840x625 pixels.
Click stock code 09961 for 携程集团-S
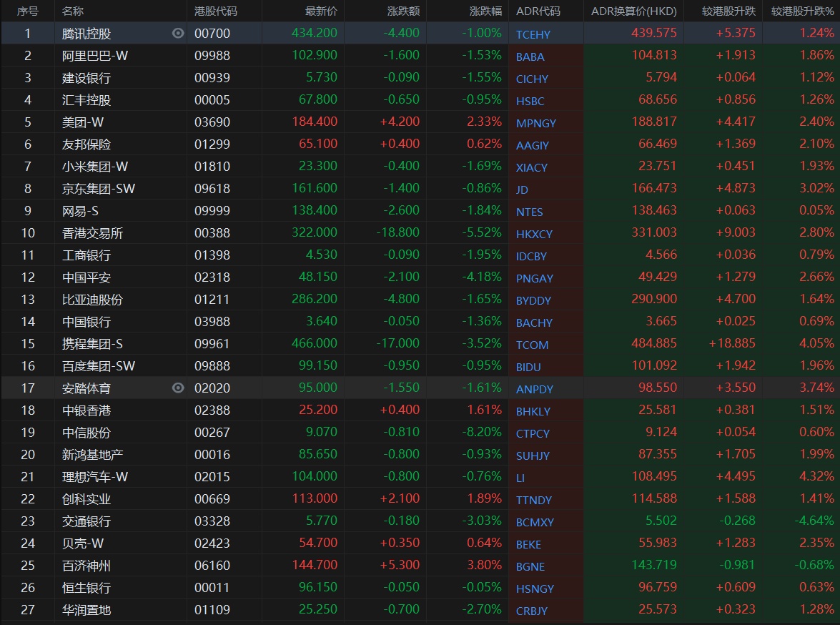coord(212,344)
